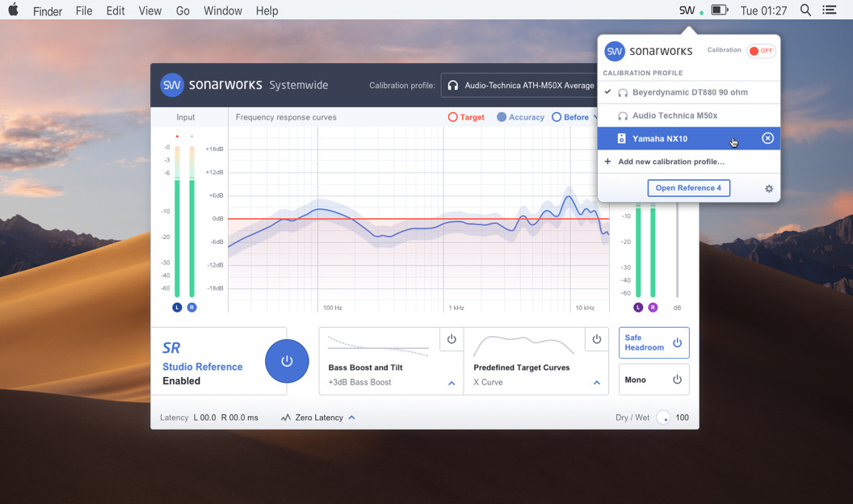Click the Sonarworks SW menu bar icon
The width and height of the screenshot is (853, 504).
(687, 10)
